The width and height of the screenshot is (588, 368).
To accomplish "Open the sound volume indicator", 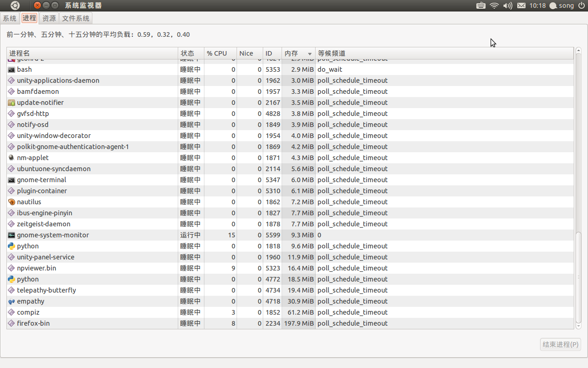I will point(508,6).
